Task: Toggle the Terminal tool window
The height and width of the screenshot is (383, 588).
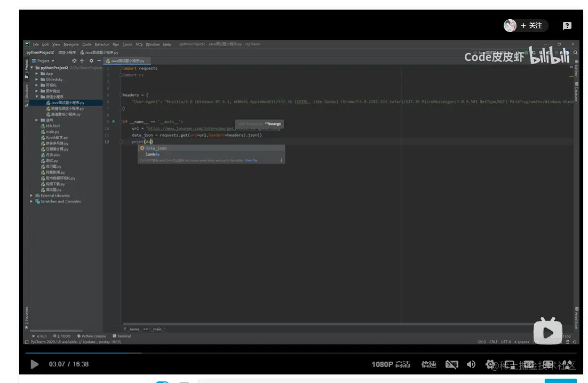Action: pyautogui.click(x=122, y=336)
